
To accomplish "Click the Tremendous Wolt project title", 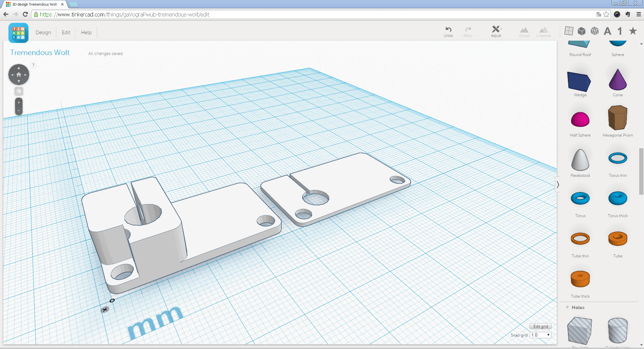I will [40, 53].
